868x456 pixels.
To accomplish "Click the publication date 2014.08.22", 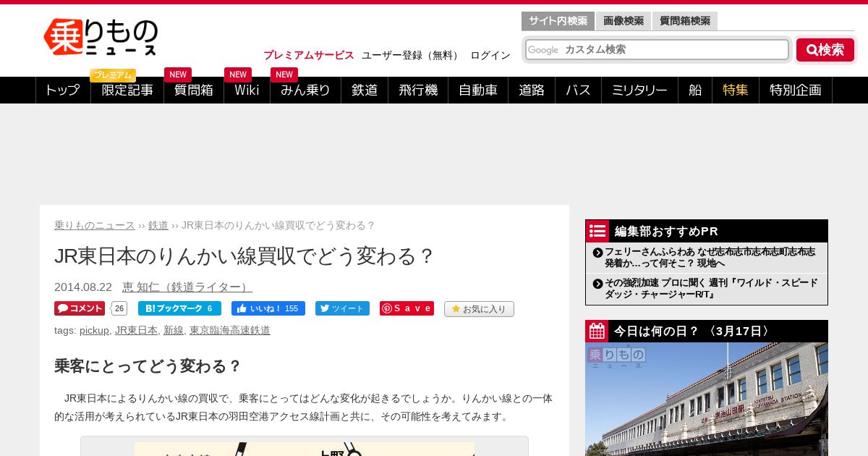I will click(83, 287).
